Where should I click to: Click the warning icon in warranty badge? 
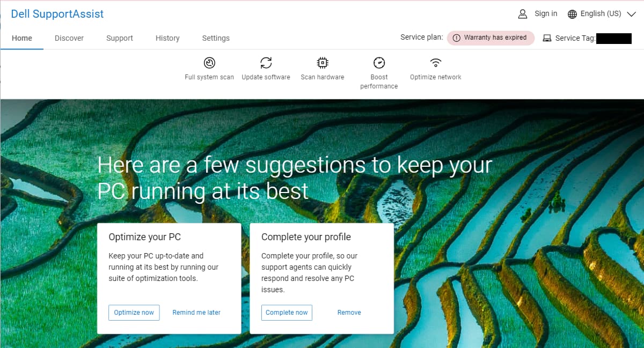click(456, 38)
